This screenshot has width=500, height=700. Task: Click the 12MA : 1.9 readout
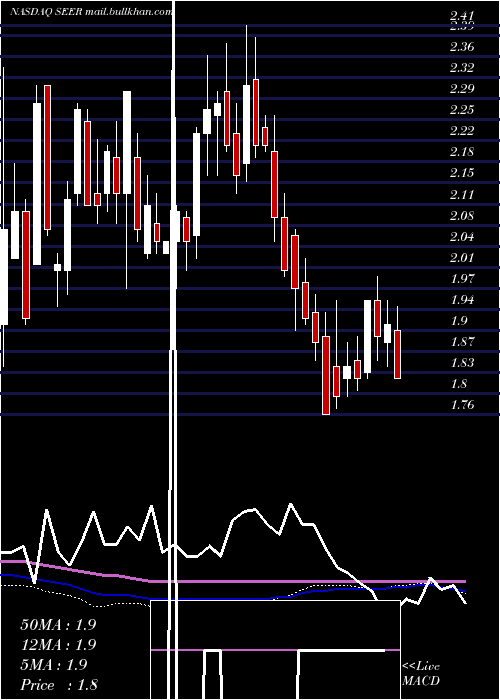[58, 645]
